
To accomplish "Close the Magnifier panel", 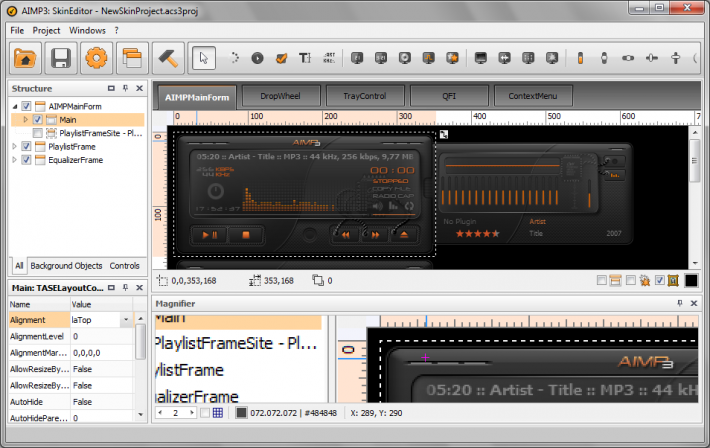I will tap(694, 303).
